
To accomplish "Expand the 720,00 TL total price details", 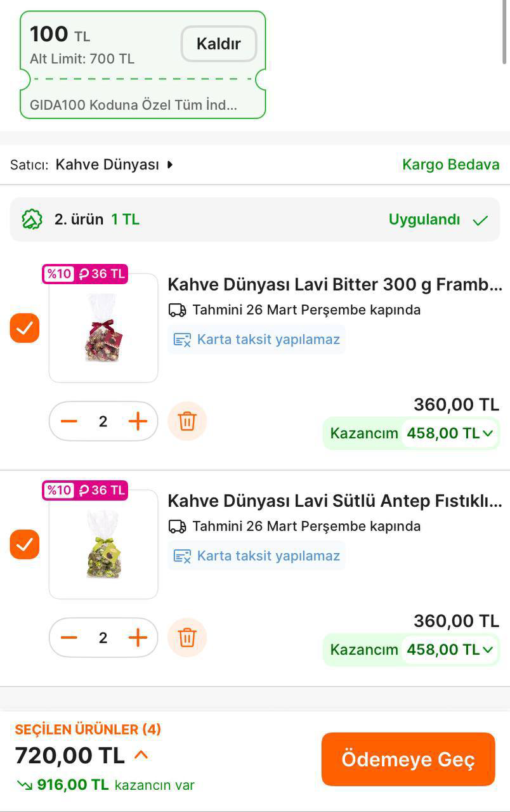I will click(x=141, y=755).
